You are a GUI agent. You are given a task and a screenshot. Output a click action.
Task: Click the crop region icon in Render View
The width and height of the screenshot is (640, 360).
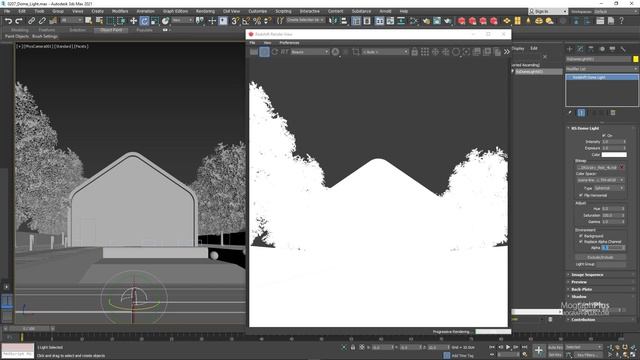coord(356,52)
